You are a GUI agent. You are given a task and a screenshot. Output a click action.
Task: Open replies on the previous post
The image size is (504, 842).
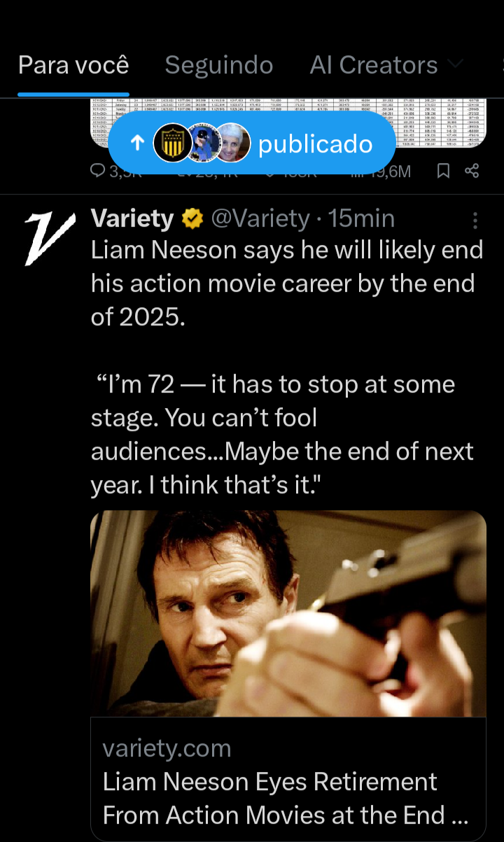pos(100,170)
